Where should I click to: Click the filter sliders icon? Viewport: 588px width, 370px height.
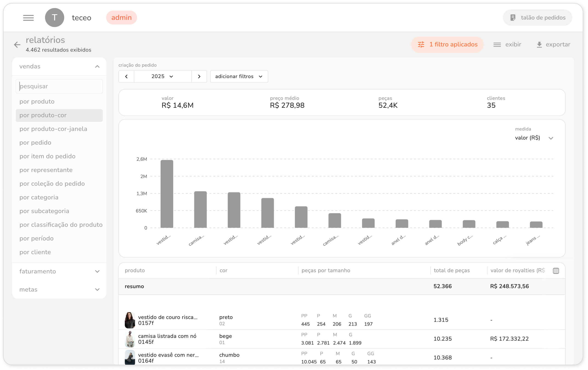(x=421, y=45)
